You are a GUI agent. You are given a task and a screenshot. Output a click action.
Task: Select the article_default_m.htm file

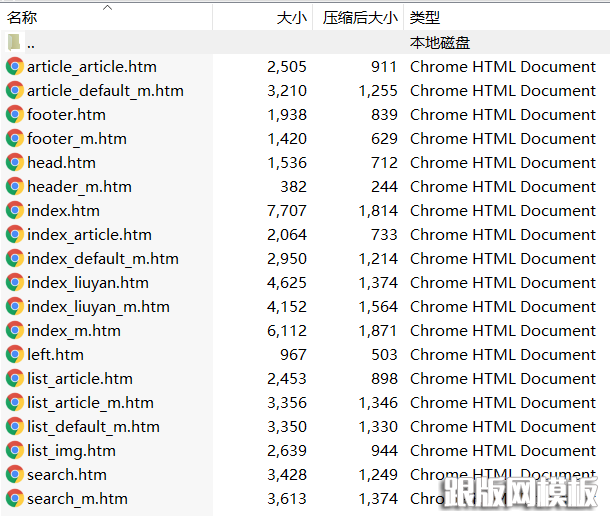(x=105, y=91)
